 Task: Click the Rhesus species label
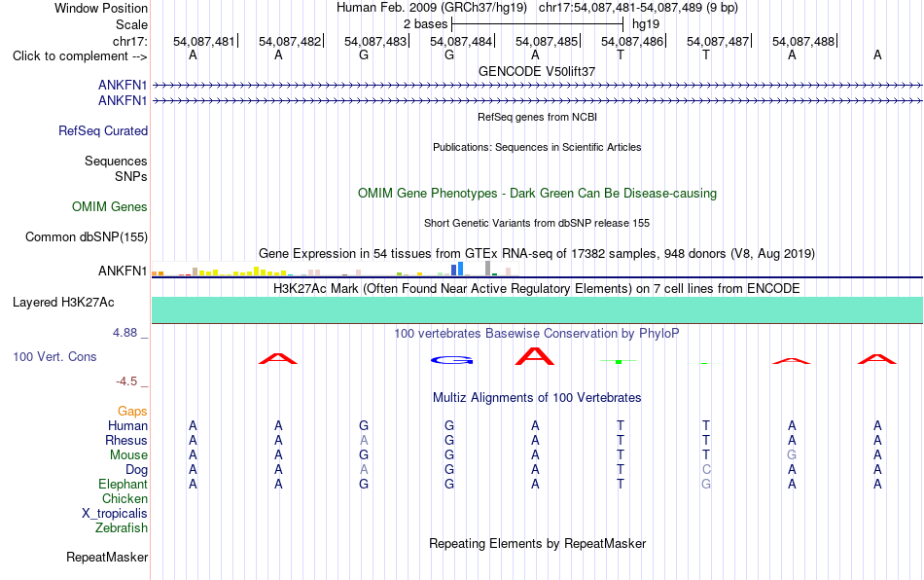pyautogui.click(x=126, y=440)
